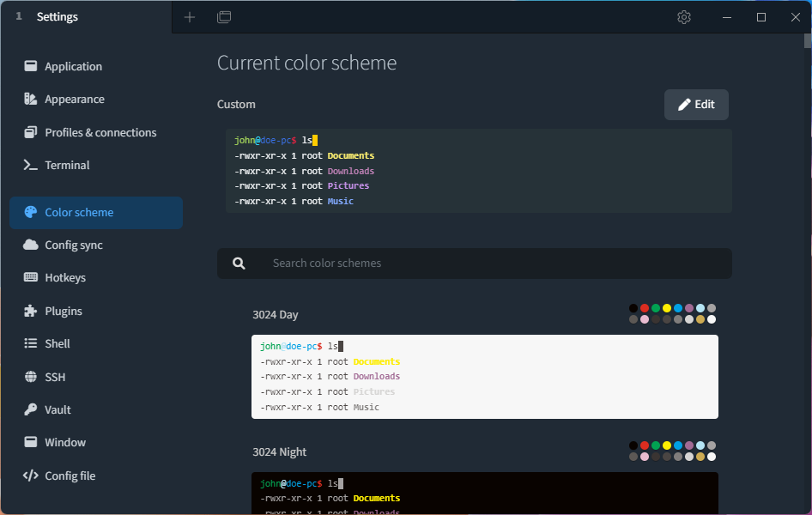Screen dimensions: 812x515
Task: Click the vertical scrollbar thumb
Action: coord(808,40)
